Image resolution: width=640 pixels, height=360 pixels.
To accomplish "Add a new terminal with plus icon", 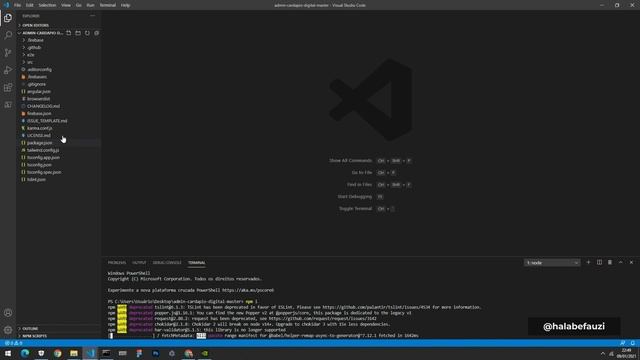I will coord(588,262).
